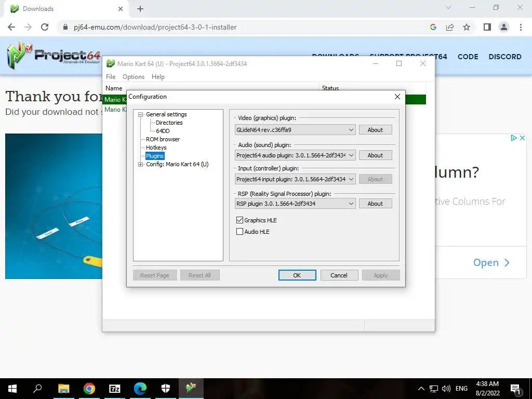
Task: Bookmark this page with the star icon
Action: point(467,27)
